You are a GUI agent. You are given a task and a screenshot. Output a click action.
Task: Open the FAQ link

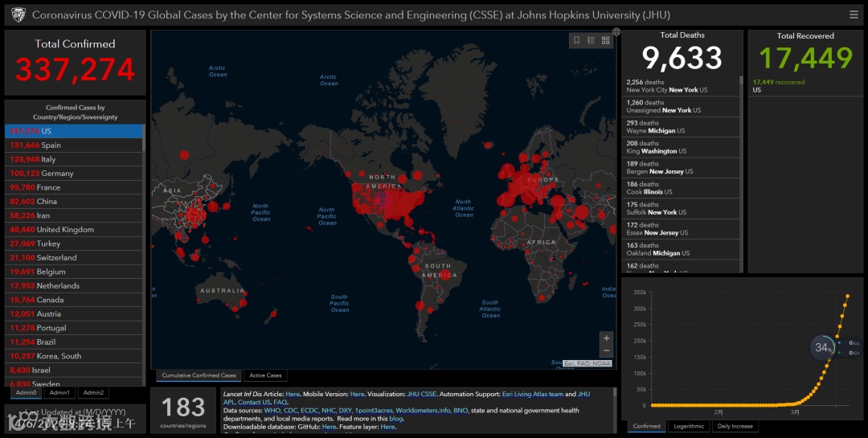pos(280,403)
